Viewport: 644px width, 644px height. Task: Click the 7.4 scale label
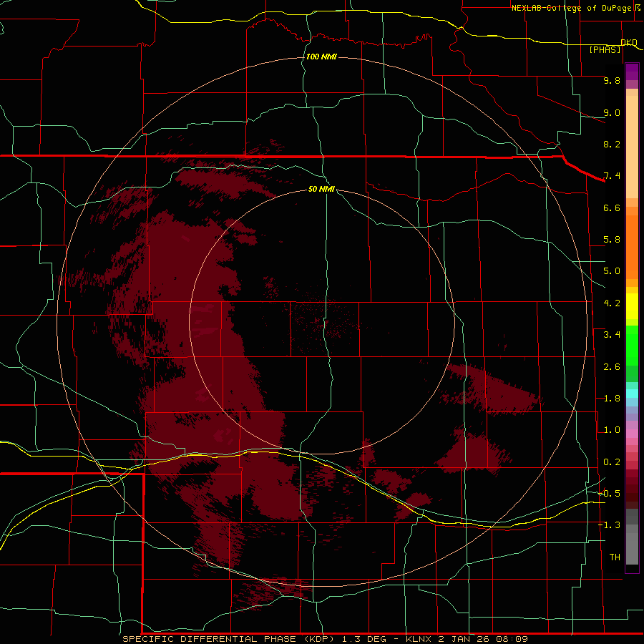pos(612,176)
